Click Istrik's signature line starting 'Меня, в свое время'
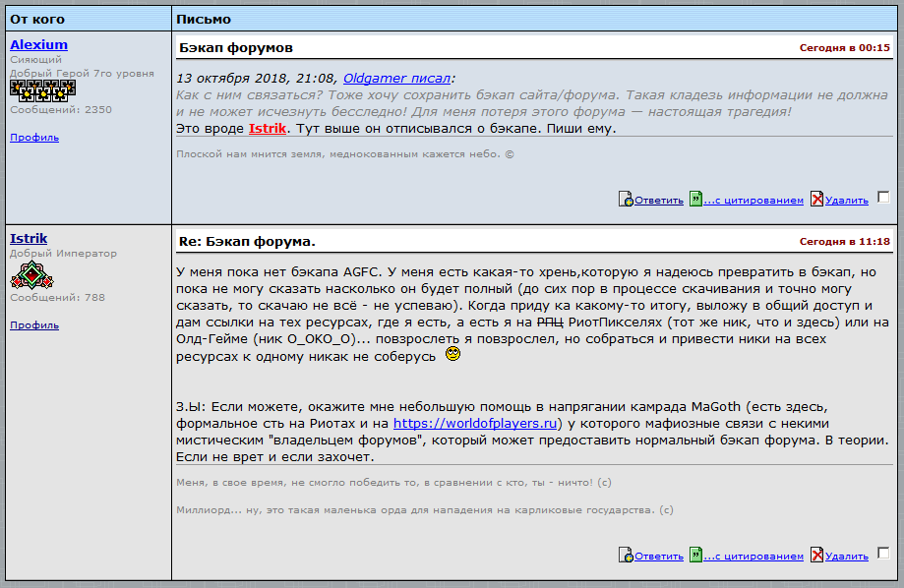Screen dimensions: 904x588 [x=393, y=483]
